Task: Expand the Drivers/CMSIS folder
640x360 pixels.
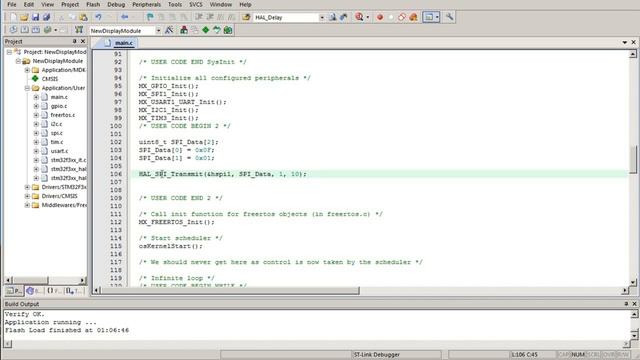Action: click(27, 196)
